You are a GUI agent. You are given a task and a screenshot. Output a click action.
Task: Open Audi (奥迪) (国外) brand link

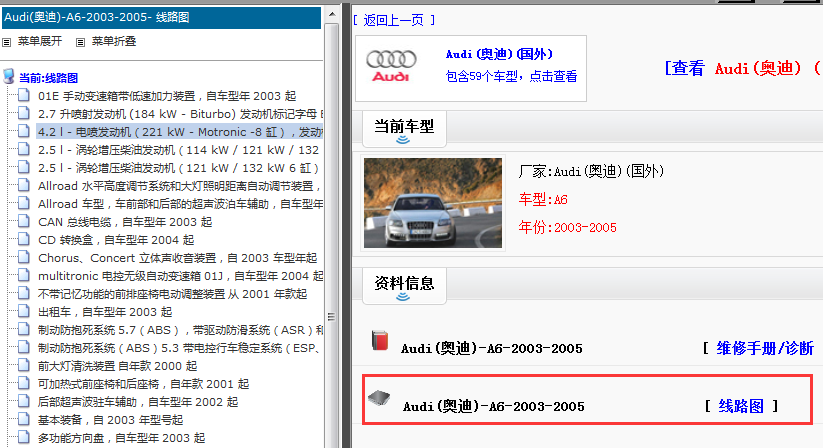click(499, 54)
